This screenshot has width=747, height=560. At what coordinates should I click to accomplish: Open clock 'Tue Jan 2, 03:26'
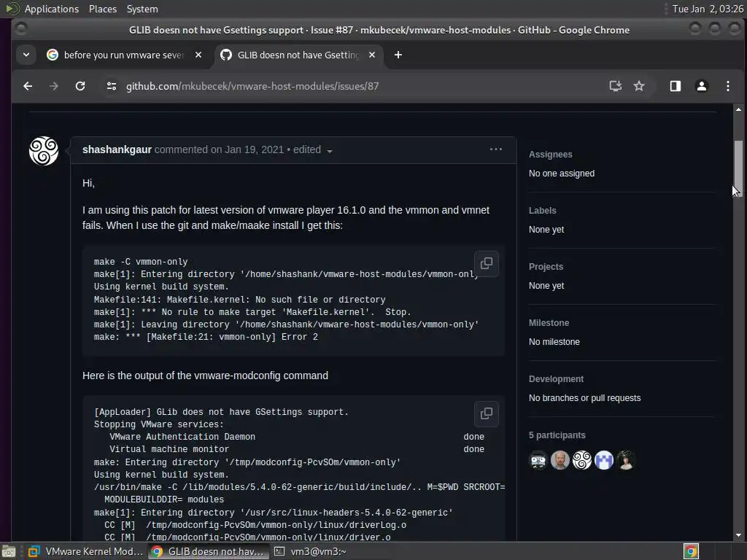[x=708, y=9]
